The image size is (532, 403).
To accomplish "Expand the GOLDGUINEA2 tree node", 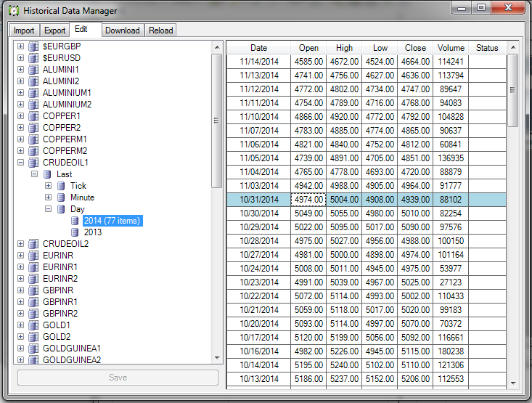I will click(21, 360).
